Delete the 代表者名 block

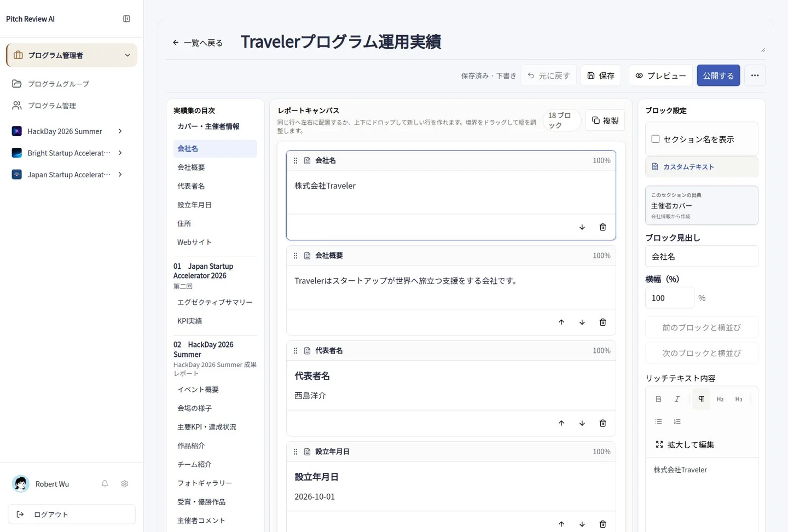(x=603, y=423)
